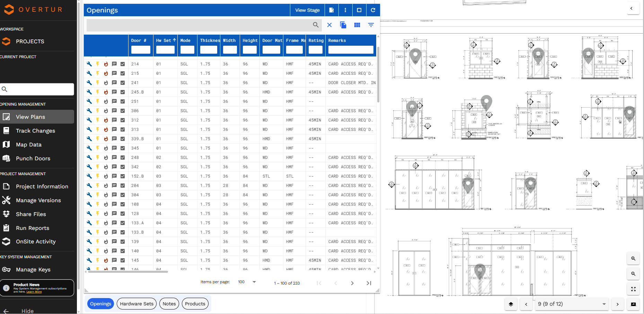This screenshot has width=644, height=314.
Task: Expand the plan page selector dropdown
Action: point(604,304)
